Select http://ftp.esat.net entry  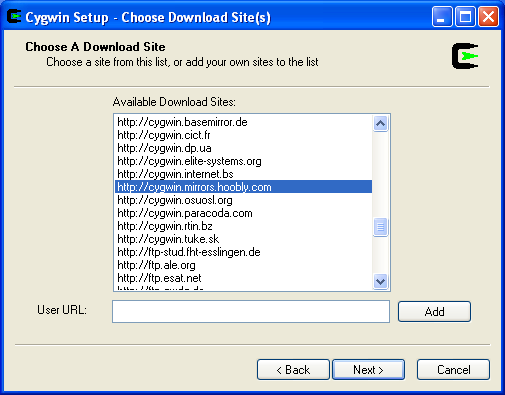(243, 278)
